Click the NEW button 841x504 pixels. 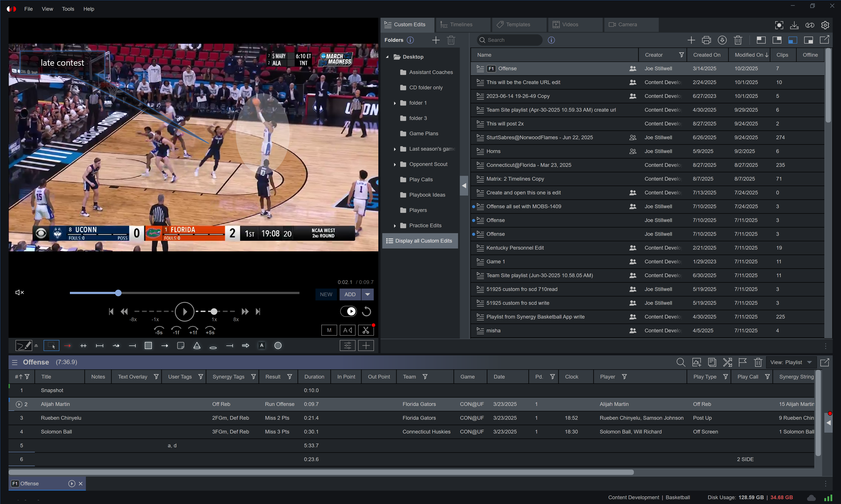326,294
